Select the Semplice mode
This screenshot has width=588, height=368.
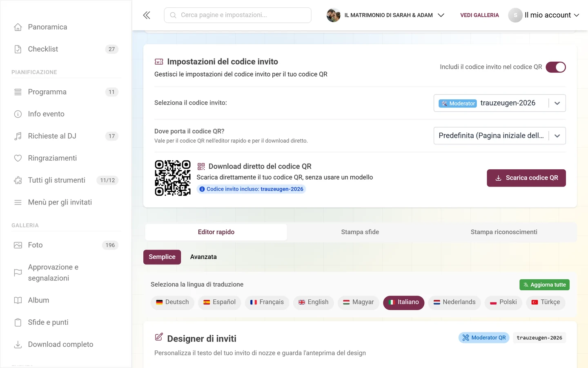click(162, 257)
